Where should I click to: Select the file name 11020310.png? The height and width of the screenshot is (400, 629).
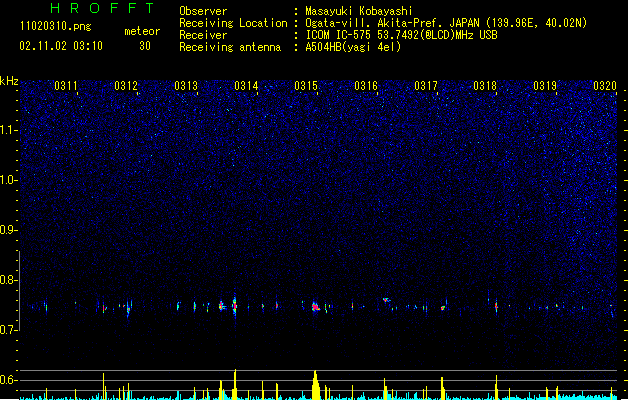pos(56,27)
